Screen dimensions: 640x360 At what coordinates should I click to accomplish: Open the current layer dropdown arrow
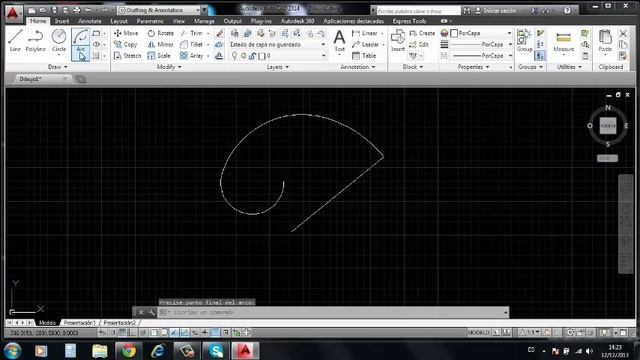(323, 56)
